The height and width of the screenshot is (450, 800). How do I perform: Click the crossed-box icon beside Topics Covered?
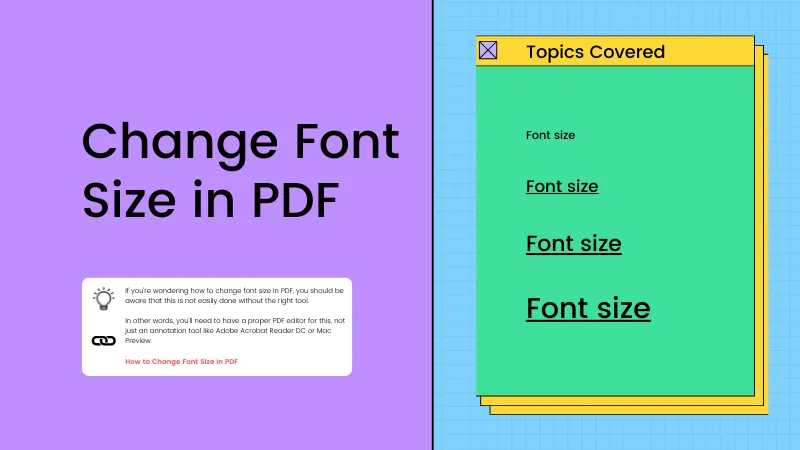tap(488, 50)
